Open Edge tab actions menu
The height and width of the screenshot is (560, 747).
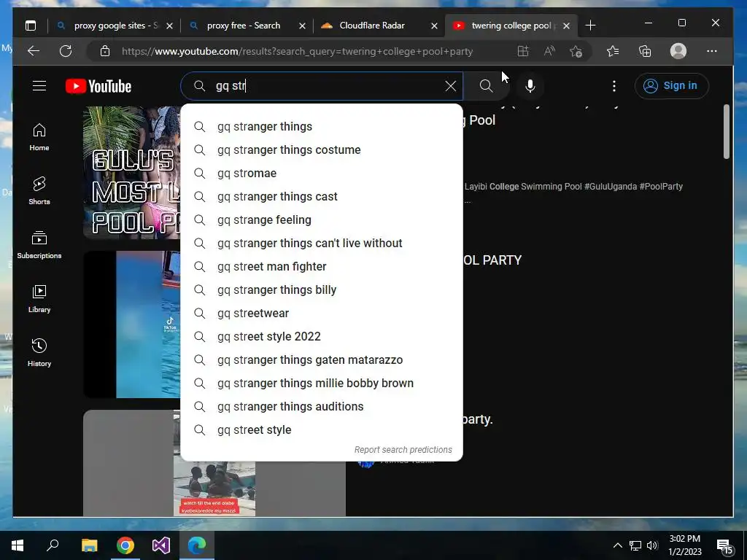pos(31,26)
